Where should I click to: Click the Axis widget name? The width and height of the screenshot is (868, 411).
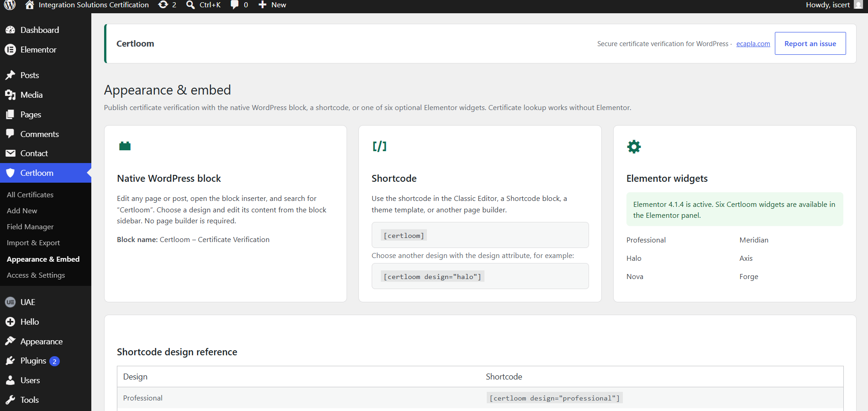pos(746,258)
